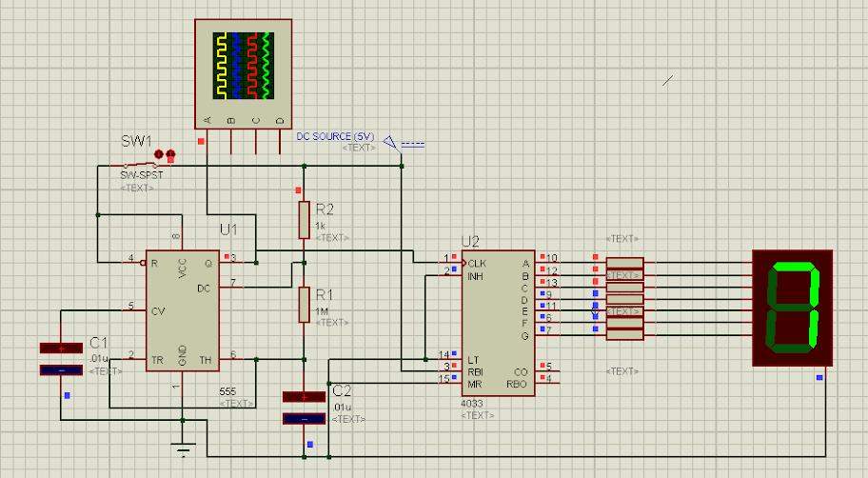Screen dimensions: 868x478
Task: Select capacitor C2 symbol
Action: [x=304, y=408]
